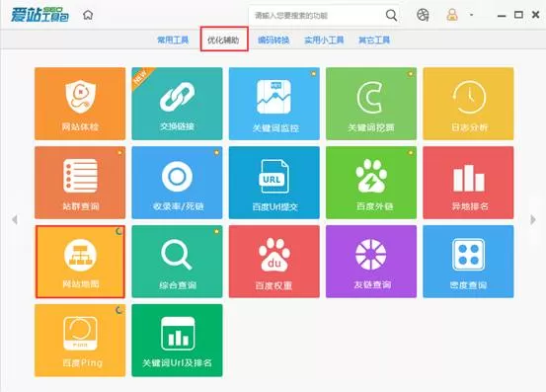Switch to the 编码转换 tab
The image size is (546, 392).
[273, 40]
